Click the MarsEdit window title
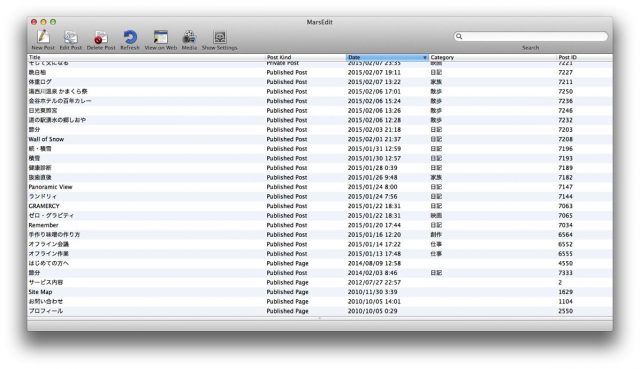This screenshot has height=369, width=640. 320,22
